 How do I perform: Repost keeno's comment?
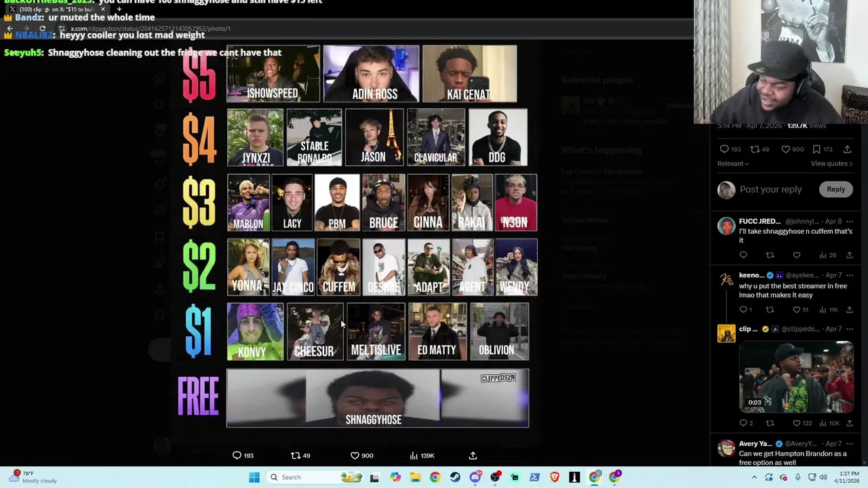click(770, 310)
